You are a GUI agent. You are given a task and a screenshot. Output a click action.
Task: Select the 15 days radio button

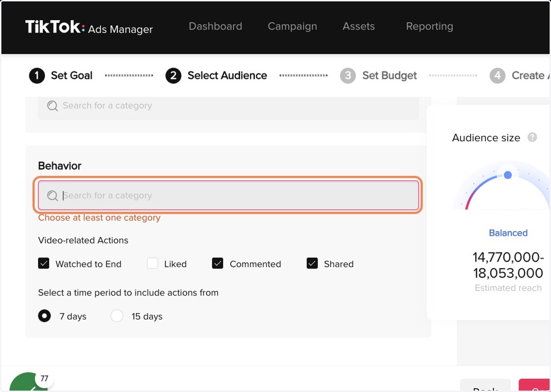tap(117, 316)
